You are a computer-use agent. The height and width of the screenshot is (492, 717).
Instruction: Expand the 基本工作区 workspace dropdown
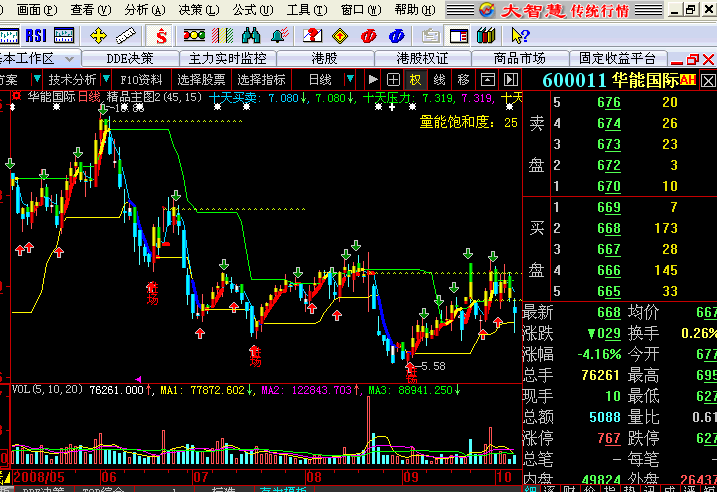pyautogui.click(x=69, y=59)
